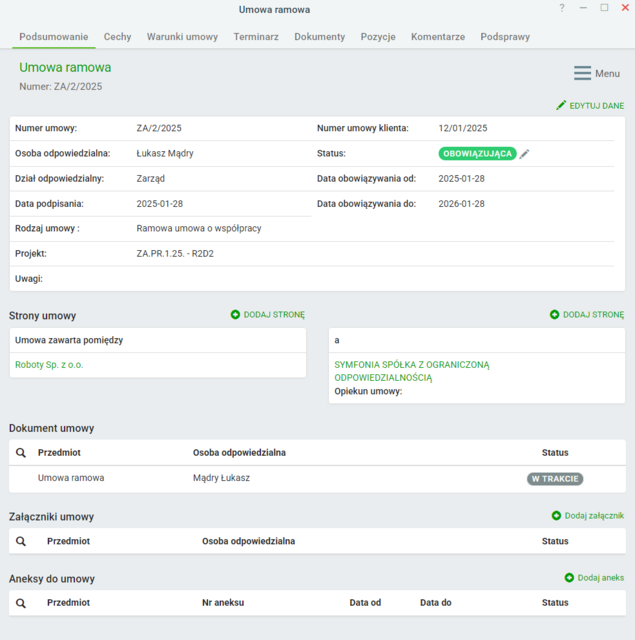This screenshot has height=640, width=635.
Task: Add a party using right Dodaj stronę
Action: [x=586, y=314]
